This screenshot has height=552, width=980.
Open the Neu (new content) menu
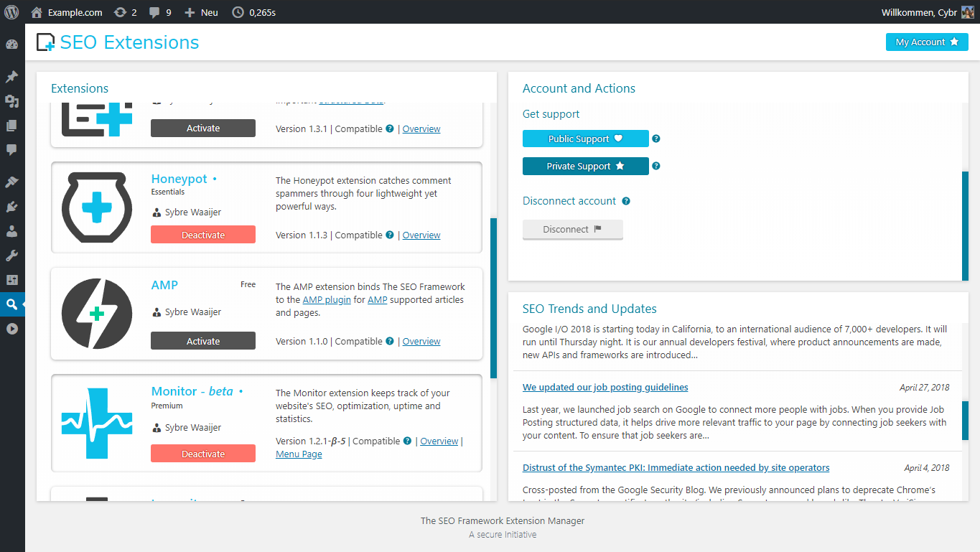[x=201, y=12]
